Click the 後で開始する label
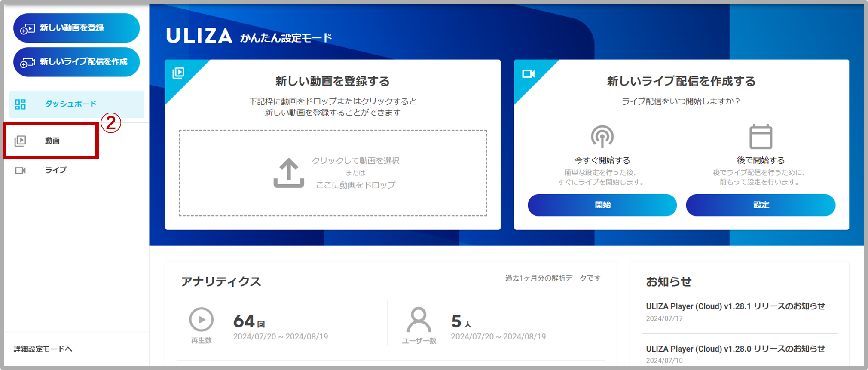Viewport: 868px width, 370px height. [761, 160]
